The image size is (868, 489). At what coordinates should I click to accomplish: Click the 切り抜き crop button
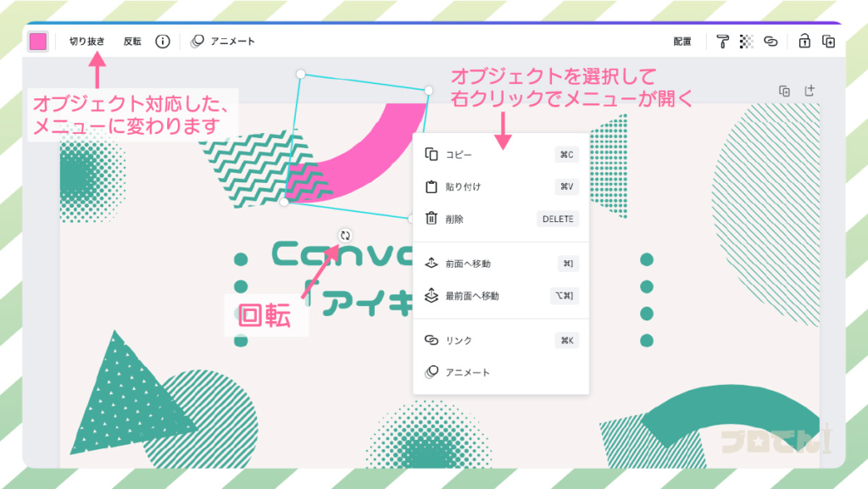click(x=87, y=42)
